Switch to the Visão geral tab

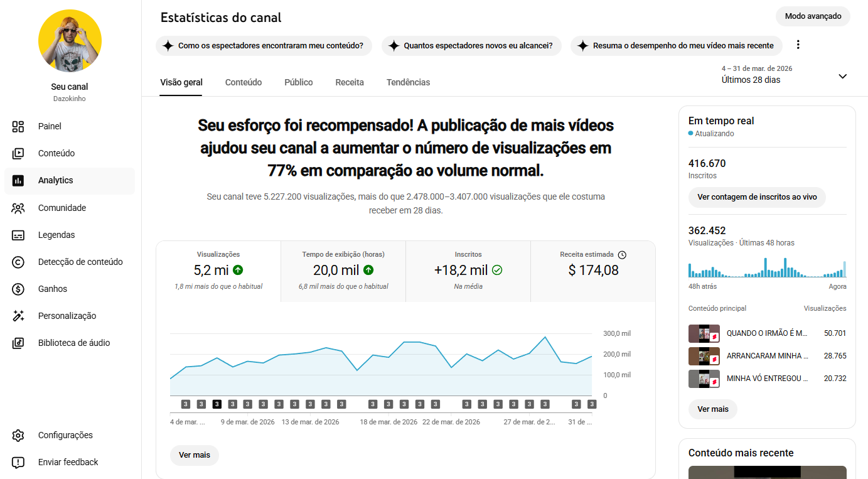tap(181, 82)
